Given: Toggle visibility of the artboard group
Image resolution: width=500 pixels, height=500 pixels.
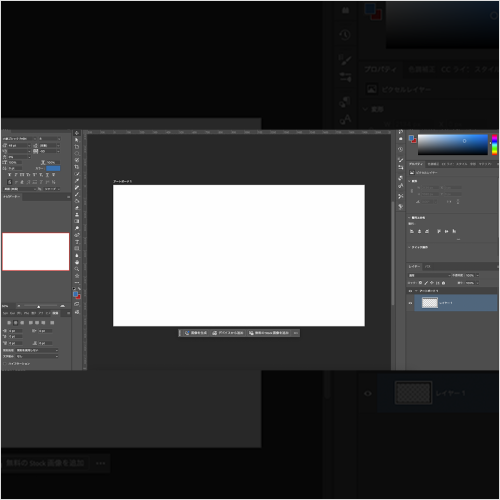Looking at the screenshot, I should coord(410,291).
